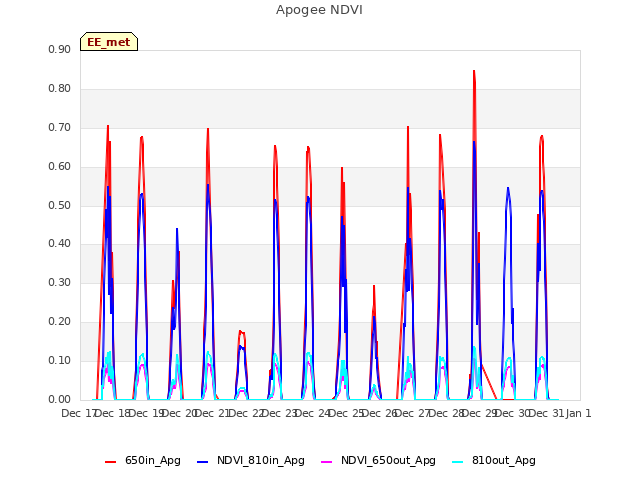Screen dimensions: 640x480
Task: Click the Jan 1 x-axis label
Action: click(x=578, y=413)
